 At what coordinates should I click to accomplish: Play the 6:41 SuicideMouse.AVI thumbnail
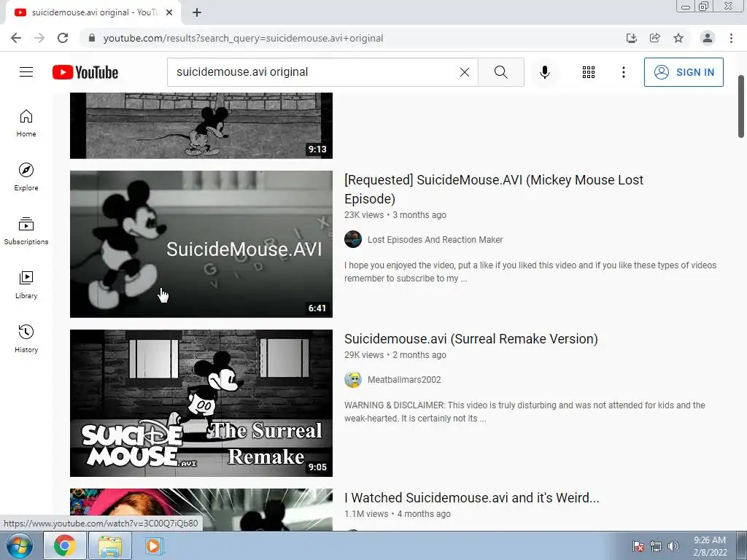click(201, 244)
